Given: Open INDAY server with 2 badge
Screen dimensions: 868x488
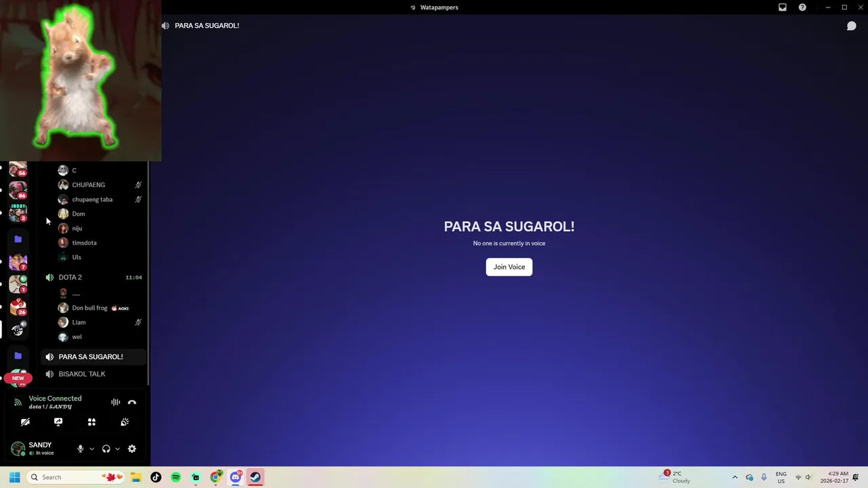Looking at the screenshot, I should (18, 213).
